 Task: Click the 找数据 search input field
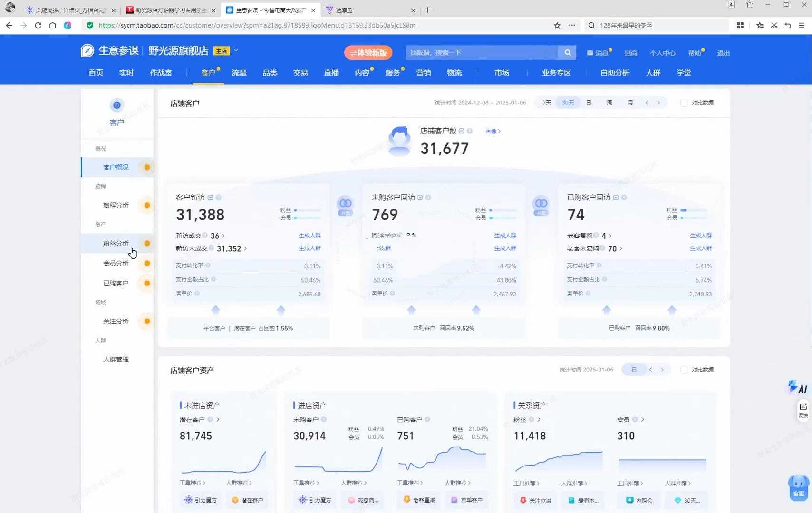point(482,53)
